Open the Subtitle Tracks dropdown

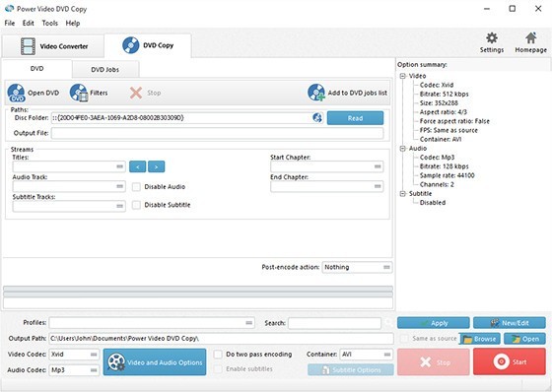(69, 206)
